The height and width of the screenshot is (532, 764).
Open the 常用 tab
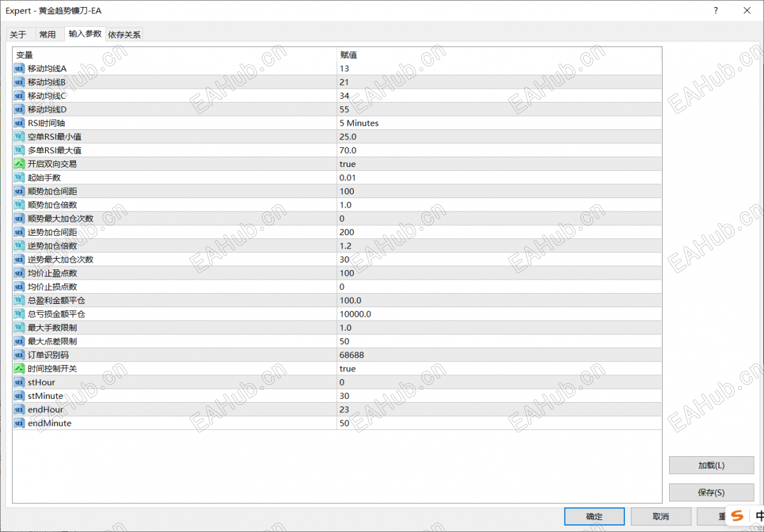[x=47, y=34]
